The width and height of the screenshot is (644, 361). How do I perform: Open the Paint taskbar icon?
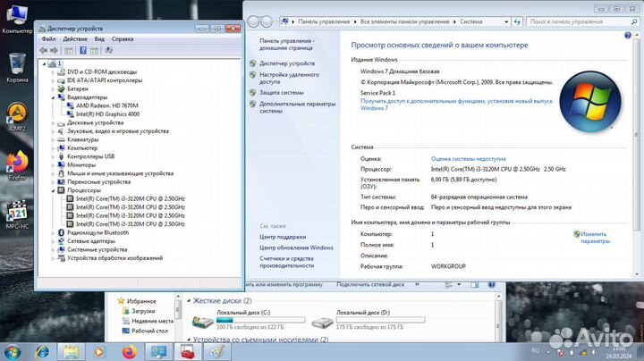[217, 352]
